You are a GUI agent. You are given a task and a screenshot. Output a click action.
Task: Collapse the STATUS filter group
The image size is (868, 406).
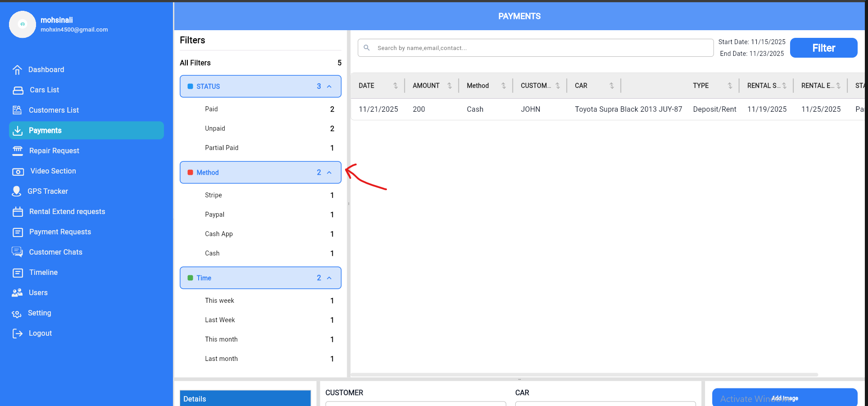coord(329,87)
